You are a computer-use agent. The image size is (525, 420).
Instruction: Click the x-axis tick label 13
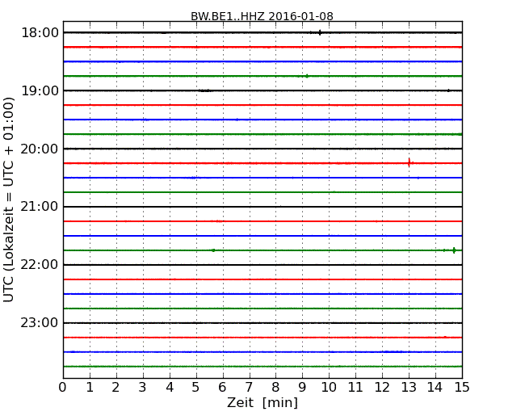tap(409, 388)
